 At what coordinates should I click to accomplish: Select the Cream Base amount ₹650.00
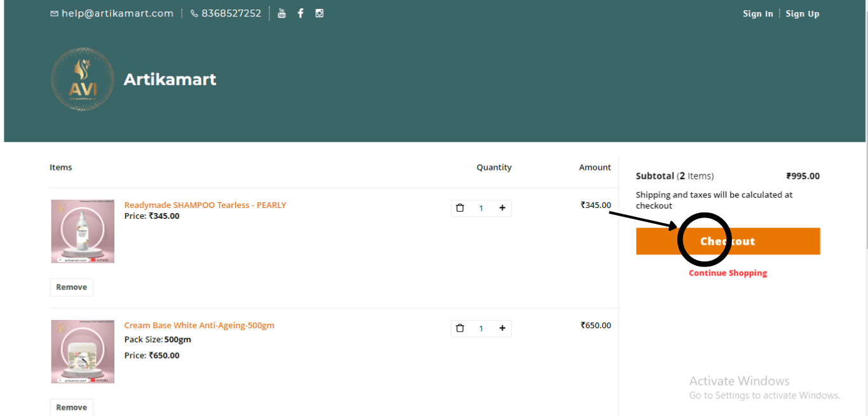tap(596, 325)
